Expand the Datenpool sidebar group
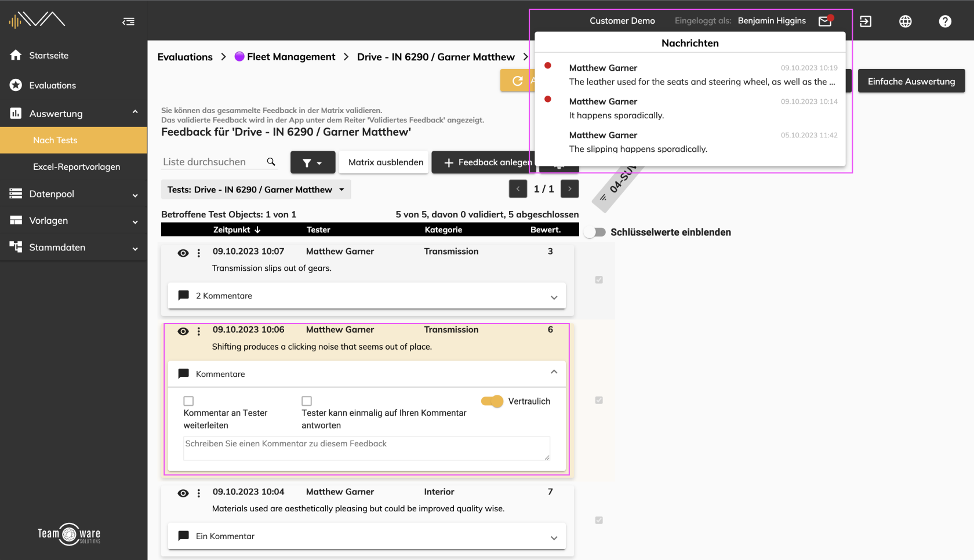974x560 pixels. pos(135,195)
